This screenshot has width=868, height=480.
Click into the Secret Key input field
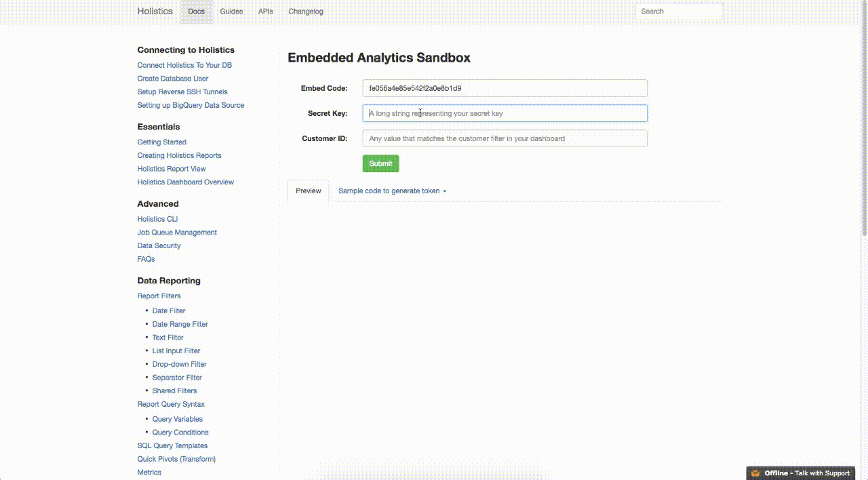505,113
